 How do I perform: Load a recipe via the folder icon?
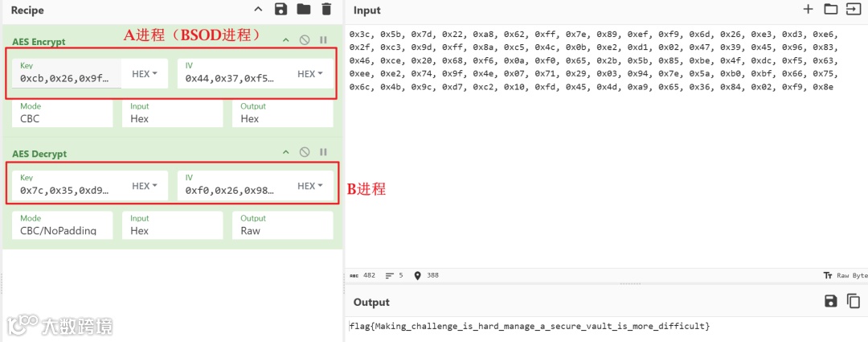pos(303,9)
